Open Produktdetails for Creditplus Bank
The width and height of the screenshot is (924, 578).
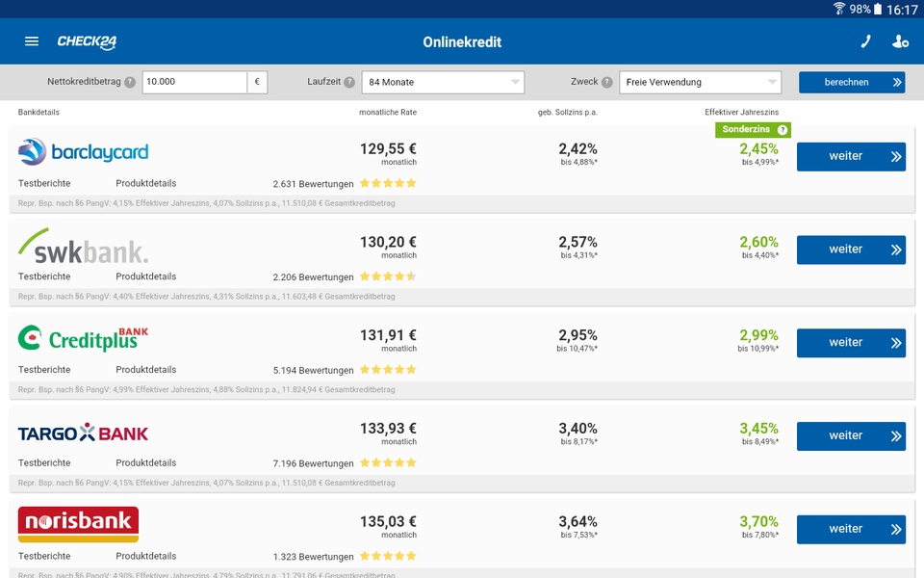click(146, 370)
